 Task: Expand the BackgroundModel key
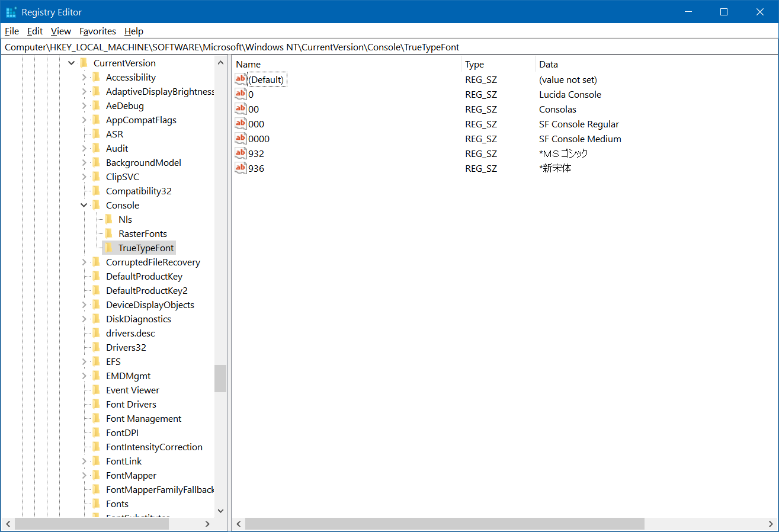84,162
